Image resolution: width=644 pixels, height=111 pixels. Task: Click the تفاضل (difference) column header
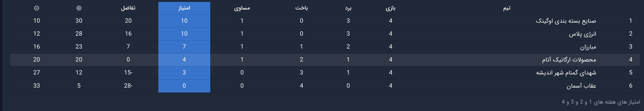click(128, 8)
